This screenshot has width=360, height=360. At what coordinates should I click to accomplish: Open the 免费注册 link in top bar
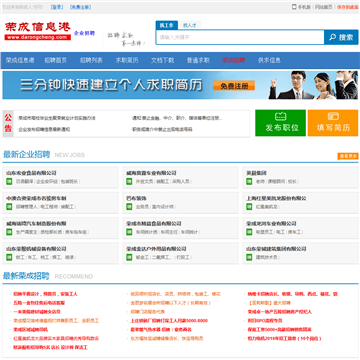[x=81, y=7]
